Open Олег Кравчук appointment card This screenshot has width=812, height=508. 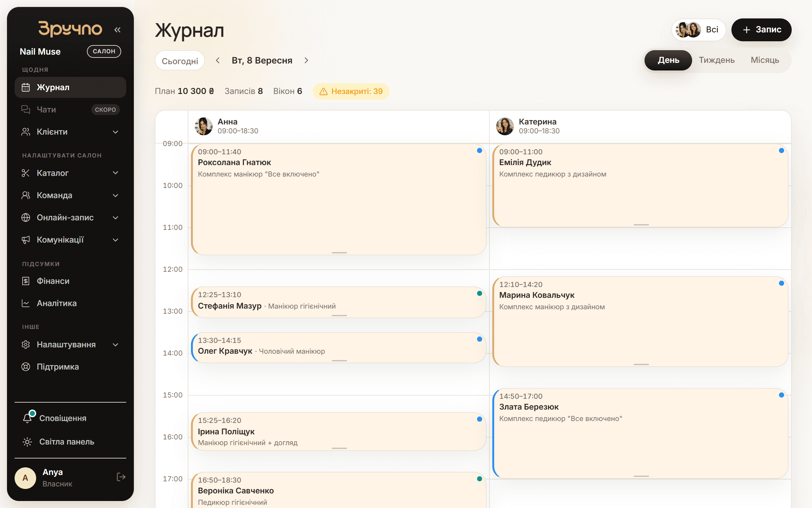click(x=338, y=348)
